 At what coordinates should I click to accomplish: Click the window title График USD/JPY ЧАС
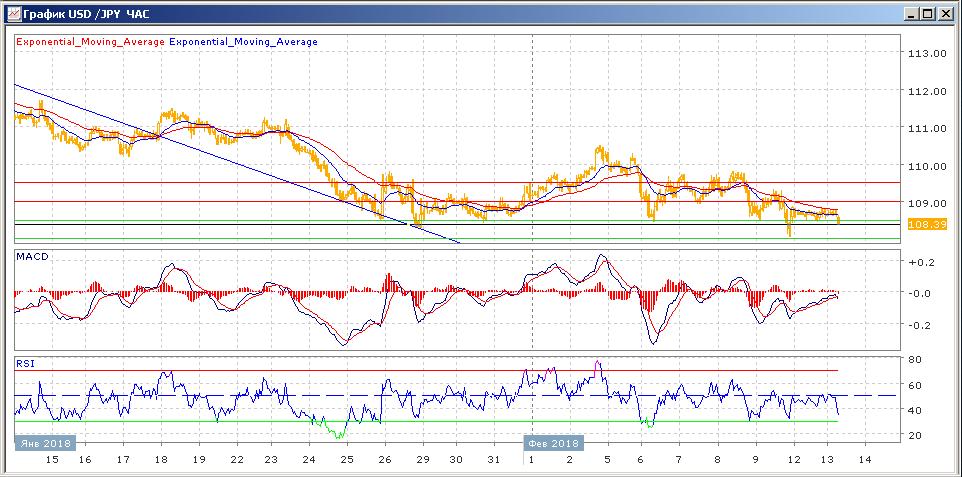pos(92,14)
